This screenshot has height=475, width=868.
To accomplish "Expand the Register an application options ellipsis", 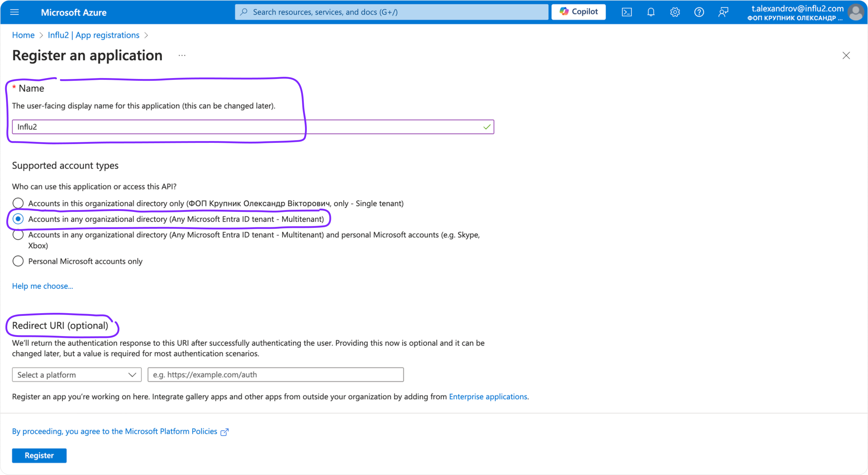I will tap(182, 55).
